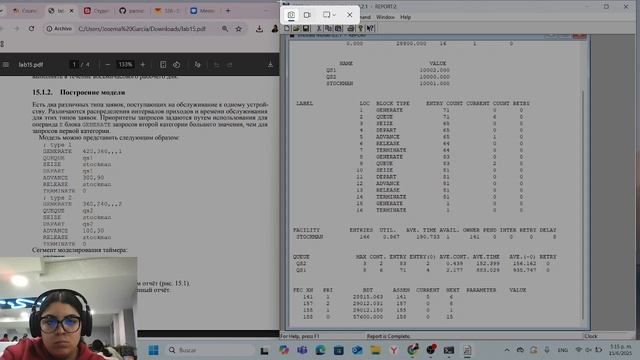Close the snipping tool overlay bar
This screenshot has width=640, height=360.
pos(349,15)
